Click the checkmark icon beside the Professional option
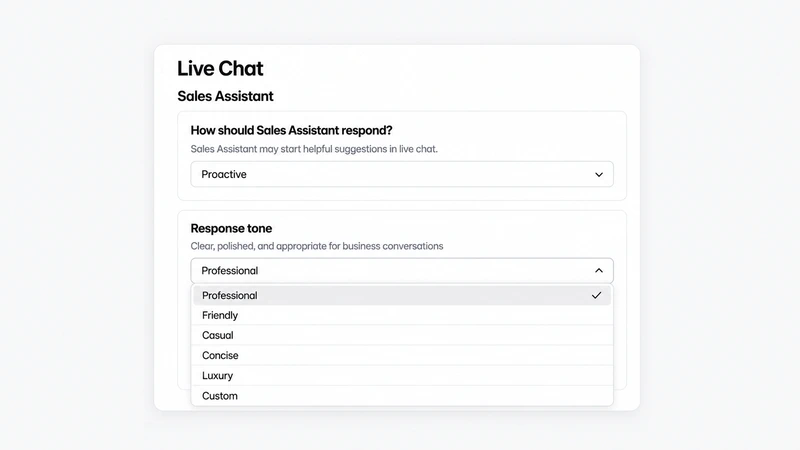The height and width of the screenshot is (450, 800). 596,295
